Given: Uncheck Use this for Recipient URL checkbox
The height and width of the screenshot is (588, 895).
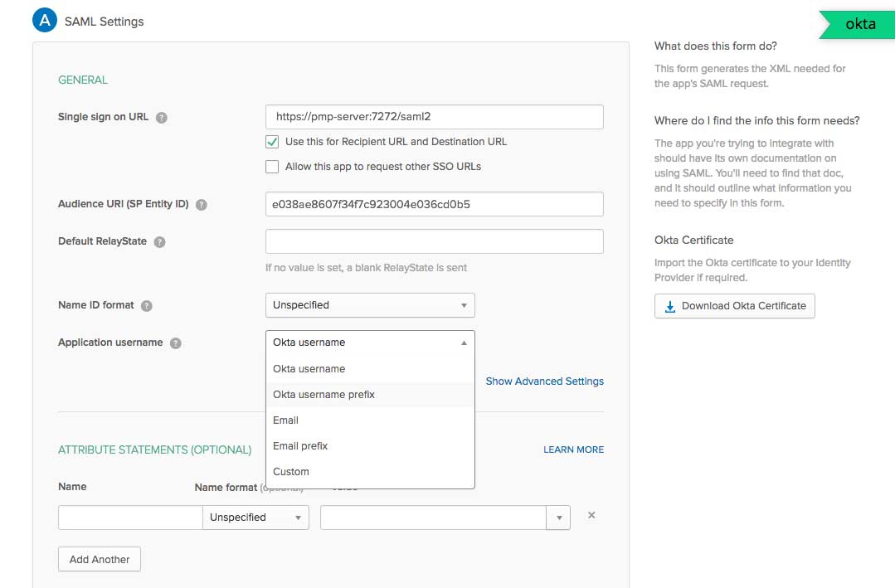Looking at the screenshot, I should click(x=272, y=142).
